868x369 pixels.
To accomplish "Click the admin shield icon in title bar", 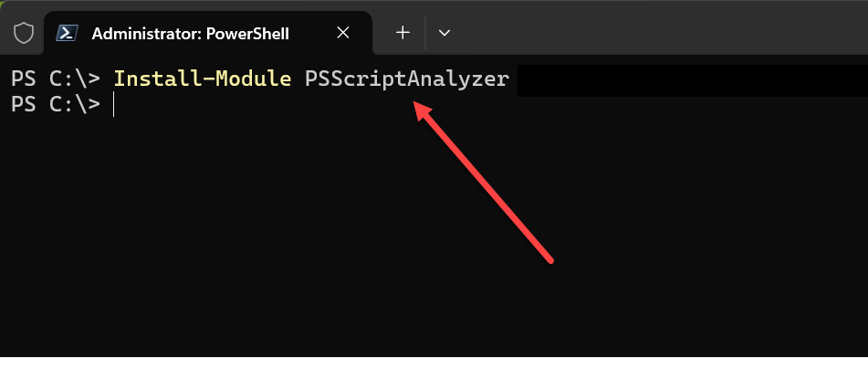I will click(24, 34).
